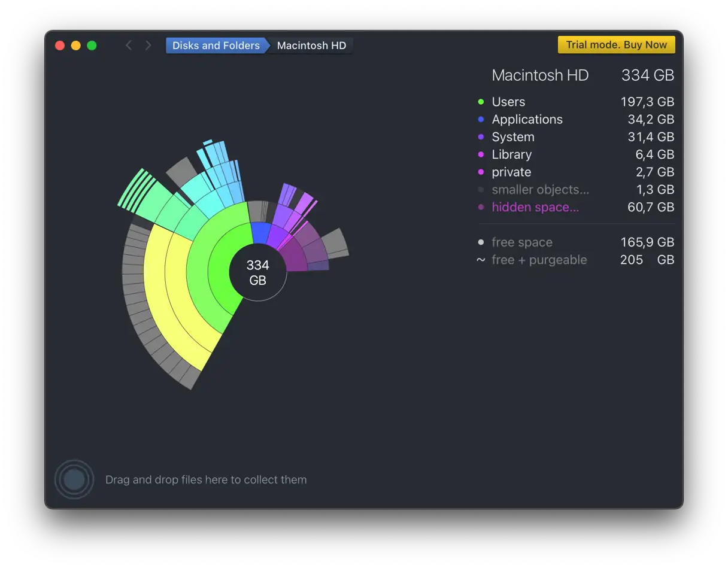
Task: Click the white free space dot
Action: pyautogui.click(x=481, y=242)
